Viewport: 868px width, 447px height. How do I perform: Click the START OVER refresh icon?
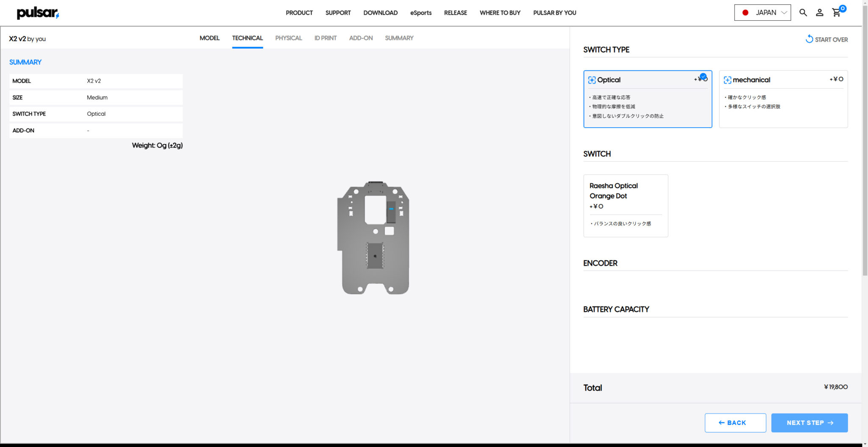coord(809,39)
